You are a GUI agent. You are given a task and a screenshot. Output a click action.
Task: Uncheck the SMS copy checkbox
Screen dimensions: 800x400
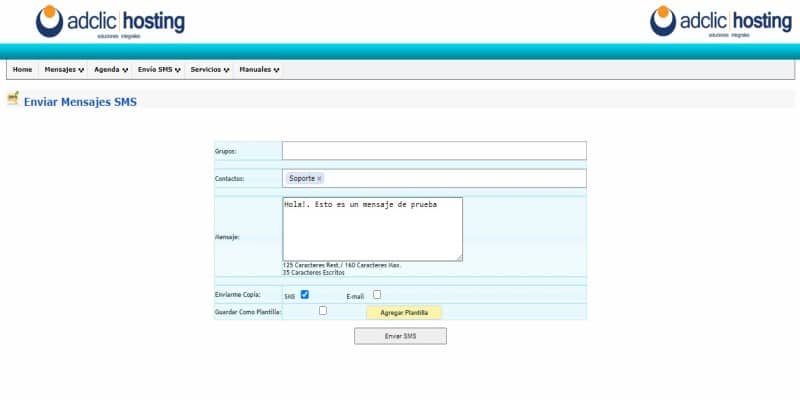tap(305, 295)
